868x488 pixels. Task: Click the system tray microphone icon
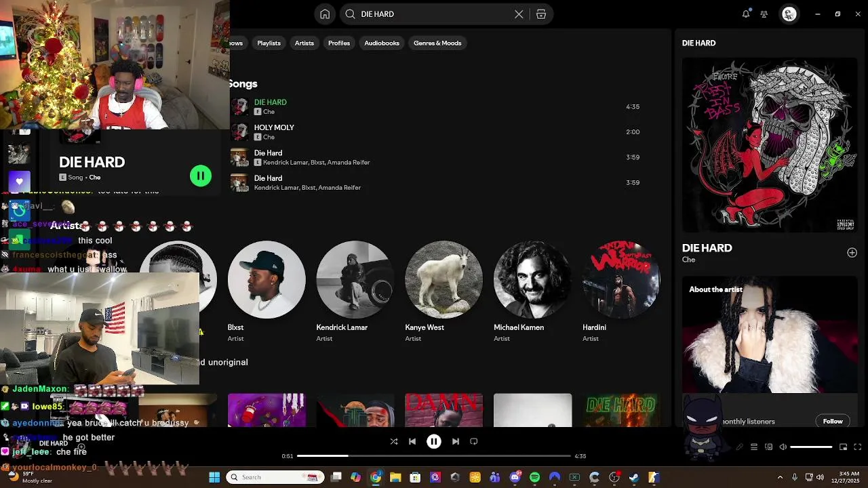(795, 477)
